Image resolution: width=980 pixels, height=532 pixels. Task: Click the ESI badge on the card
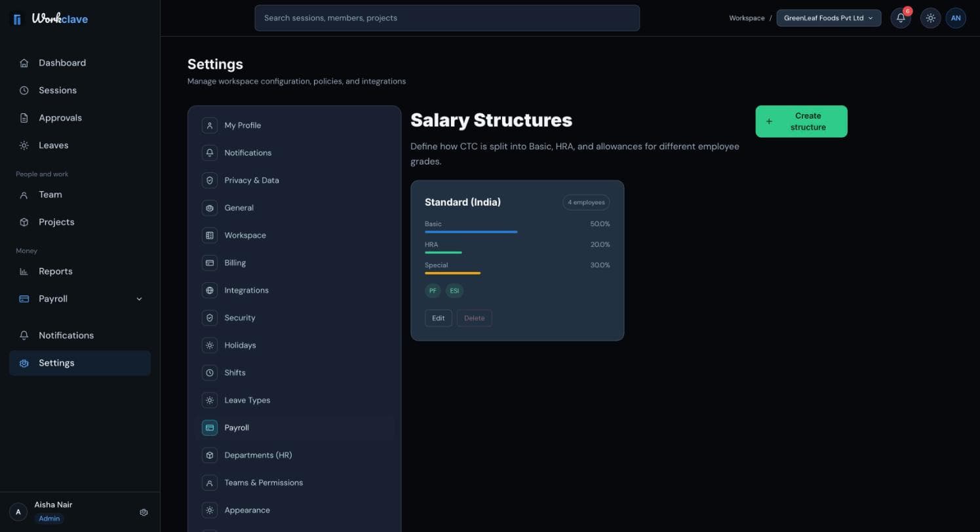[x=454, y=291]
